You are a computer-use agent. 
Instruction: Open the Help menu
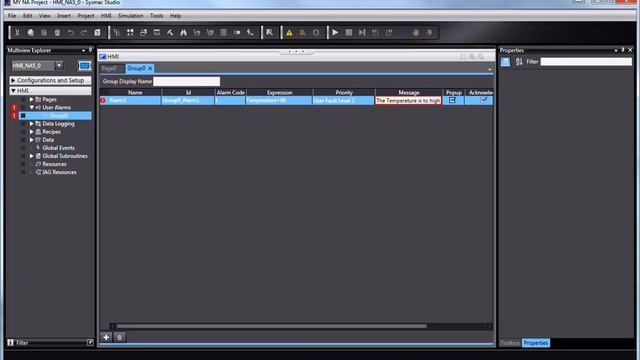[x=176, y=16]
